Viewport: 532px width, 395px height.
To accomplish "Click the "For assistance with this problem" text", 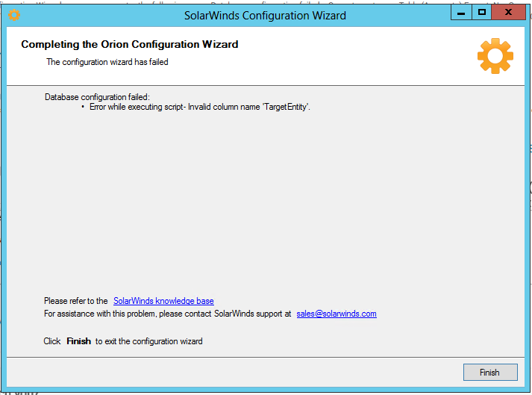I will pos(100,314).
